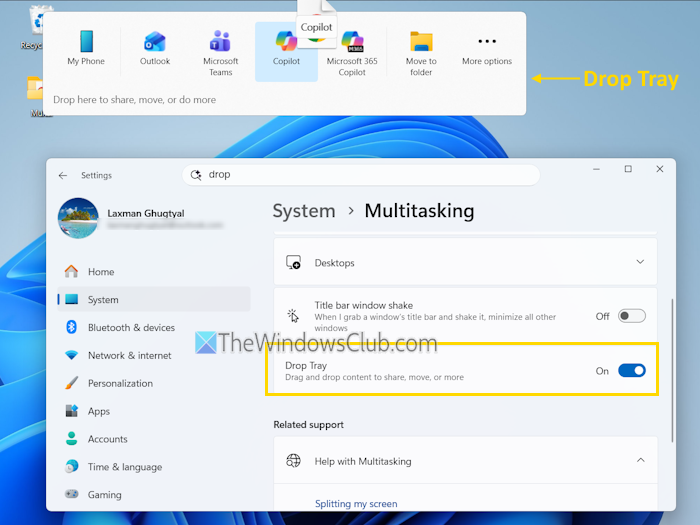Click System in the breadcrumb
This screenshot has width=700, height=525.
pyautogui.click(x=304, y=211)
